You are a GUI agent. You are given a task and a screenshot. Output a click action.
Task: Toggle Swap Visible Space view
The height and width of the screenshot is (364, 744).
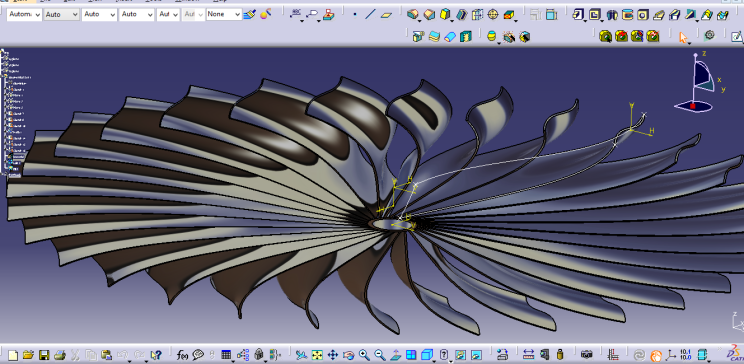click(476, 355)
